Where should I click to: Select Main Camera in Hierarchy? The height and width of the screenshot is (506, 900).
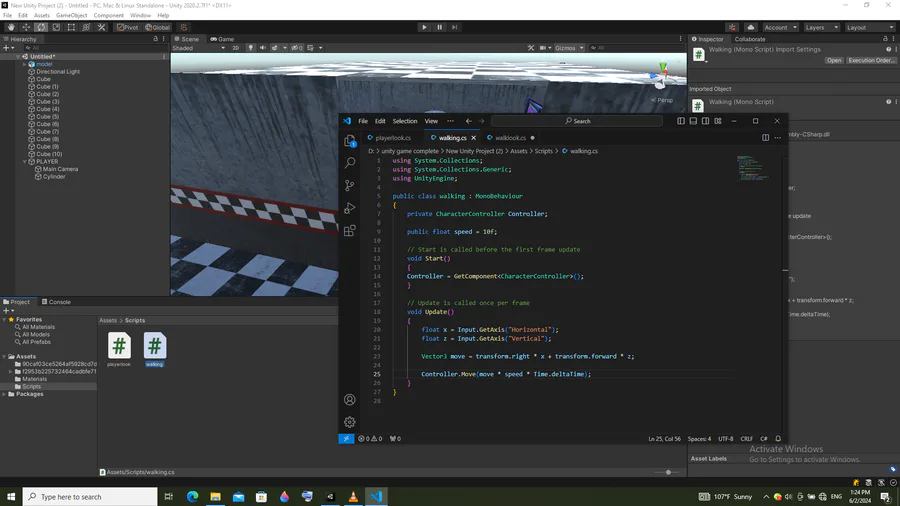pyautogui.click(x=60, y=169)
